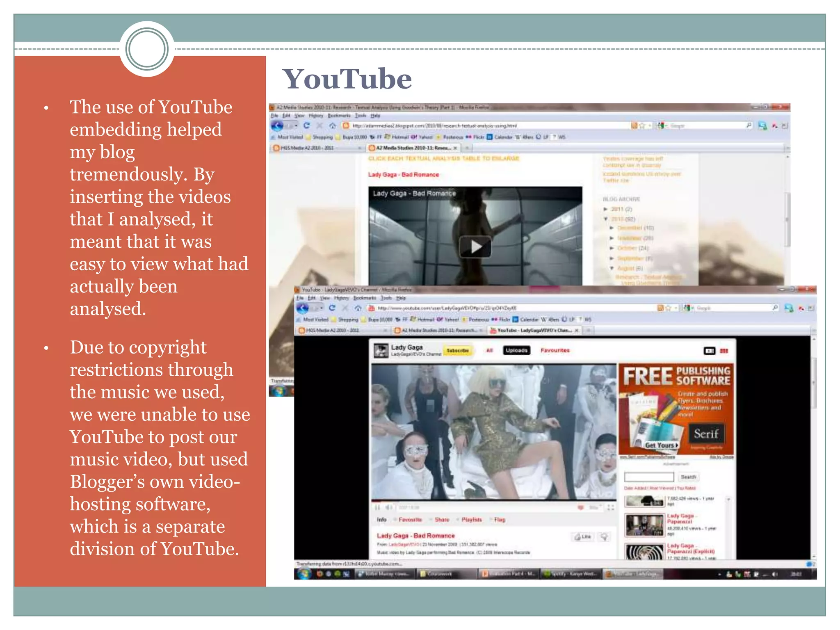Image resolution: width=840 pixels, height=630 pixels.
Task: Click bookmark star in YouTube window address bar
Action: point(668,308)
